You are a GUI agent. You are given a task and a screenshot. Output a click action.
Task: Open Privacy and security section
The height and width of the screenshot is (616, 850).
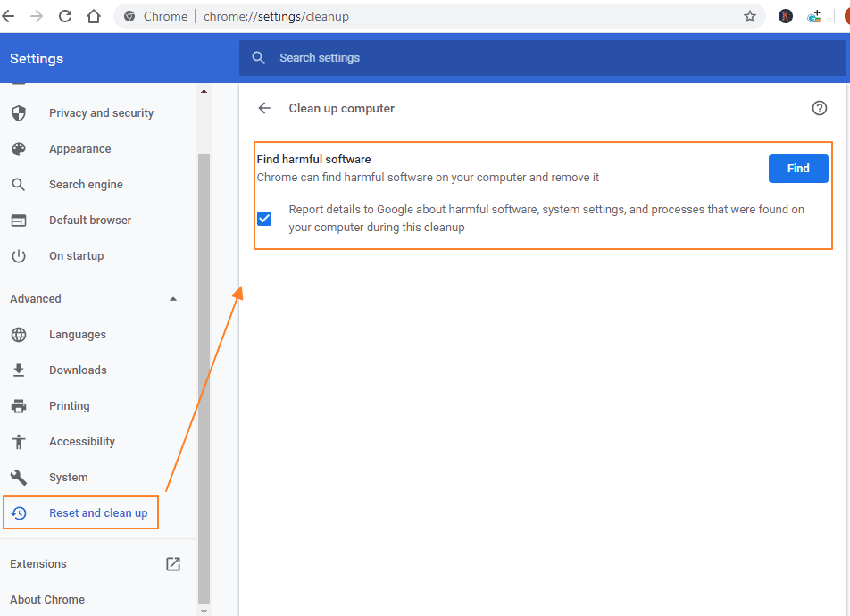(101, 112)
